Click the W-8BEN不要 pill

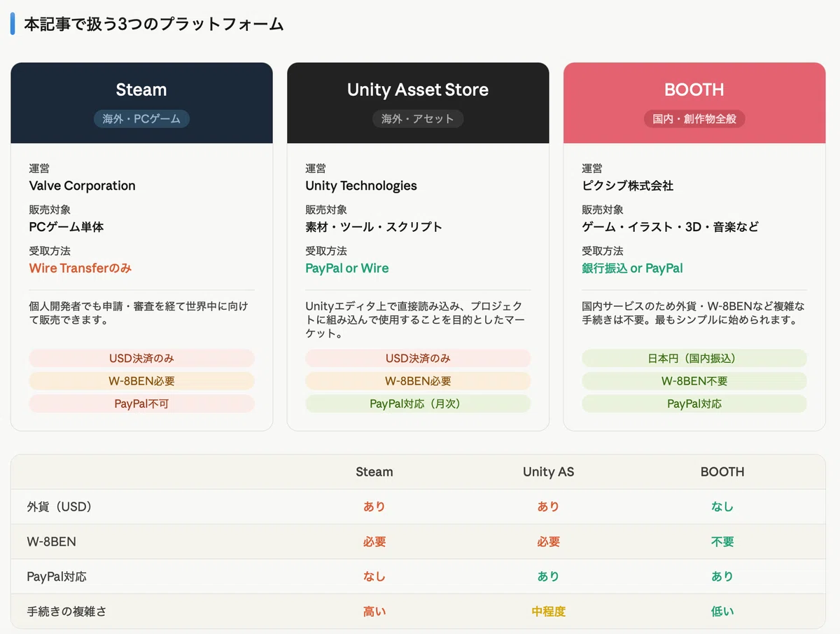[694, 381]
